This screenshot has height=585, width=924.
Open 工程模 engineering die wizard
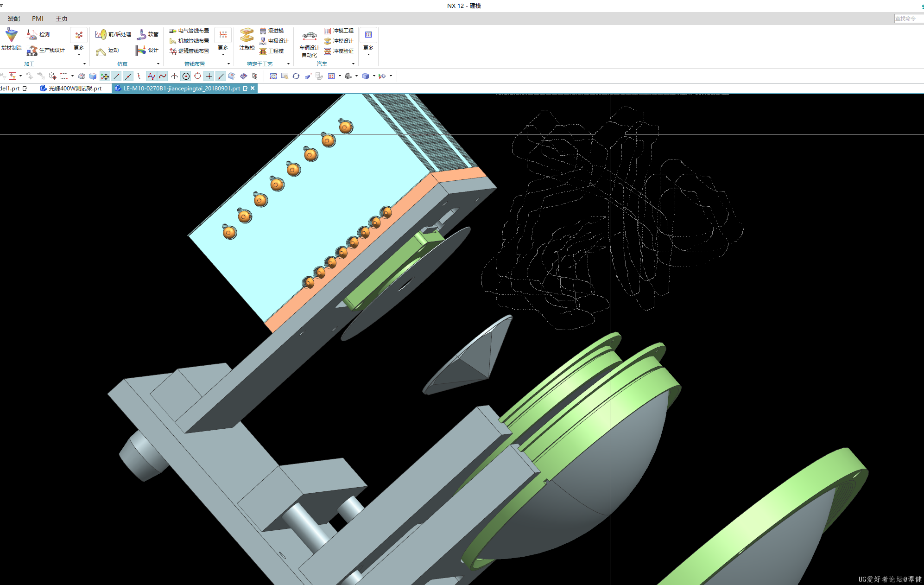click(272, 51)
